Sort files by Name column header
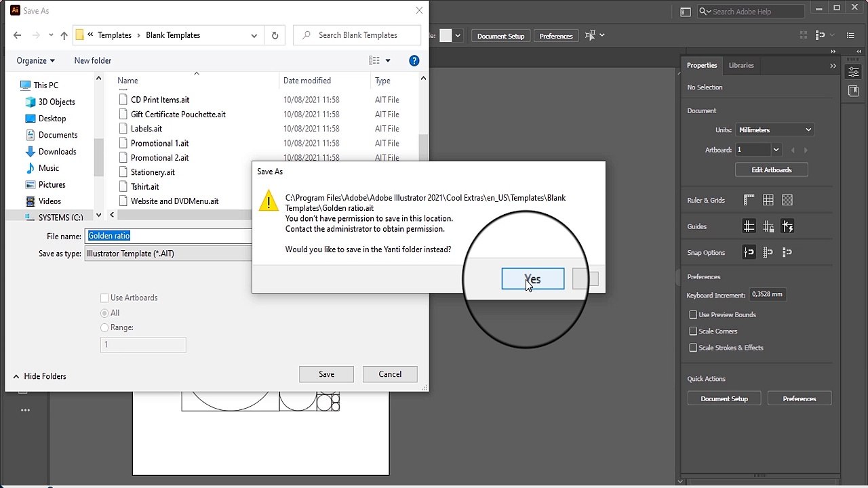Image resolution: width=868 pixels, height=488 pixels. [x=127, y=81]
